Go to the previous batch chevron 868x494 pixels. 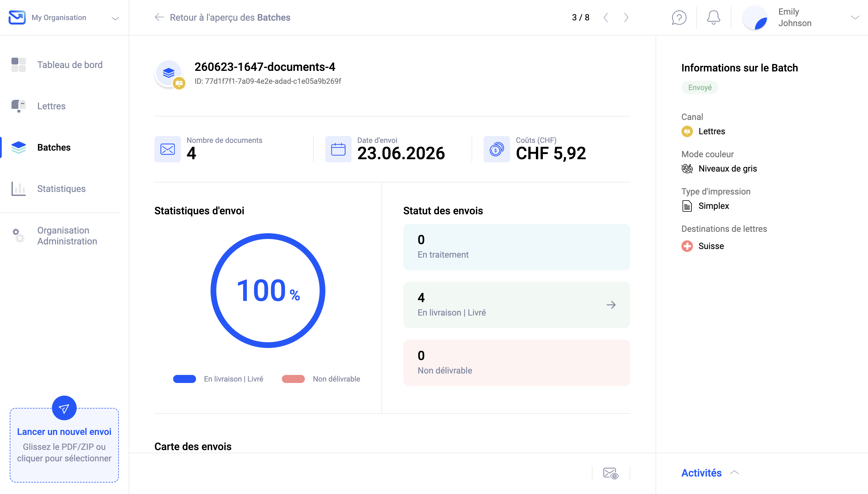[x=606, y=17]
